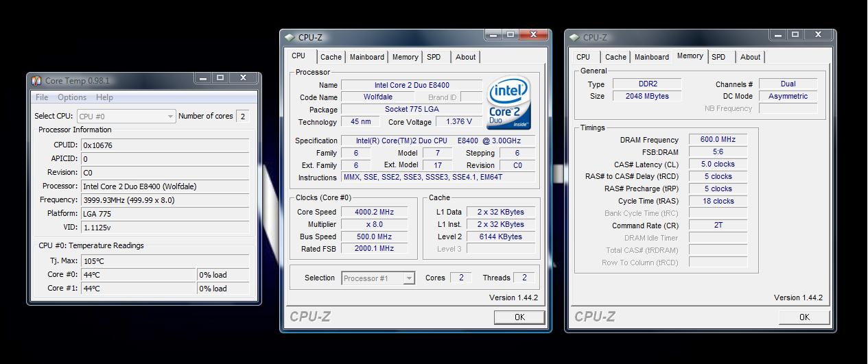Click OK in the CPU-Z Memory window
This screenshot has width=868, height=364.
coord(804,317)
